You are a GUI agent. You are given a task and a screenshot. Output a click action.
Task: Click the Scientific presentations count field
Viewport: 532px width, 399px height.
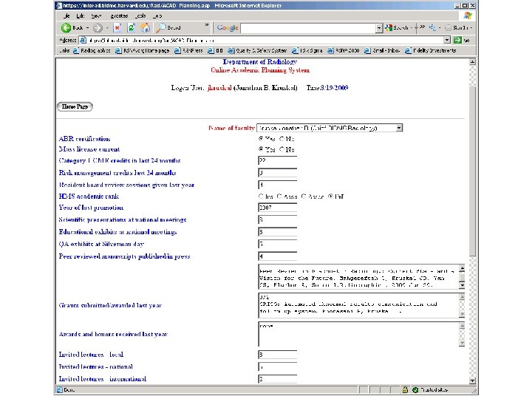coord(278,219)
